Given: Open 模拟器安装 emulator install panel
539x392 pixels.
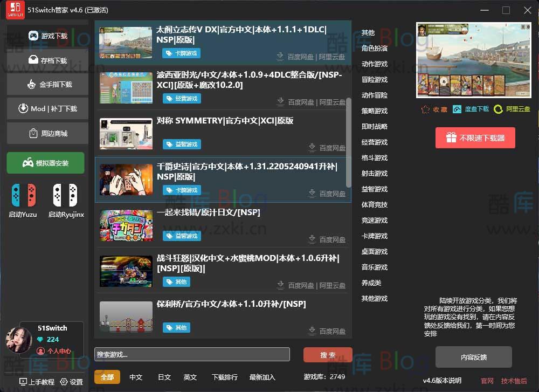Looking at the screenshot, I should (x=45, y=162).
